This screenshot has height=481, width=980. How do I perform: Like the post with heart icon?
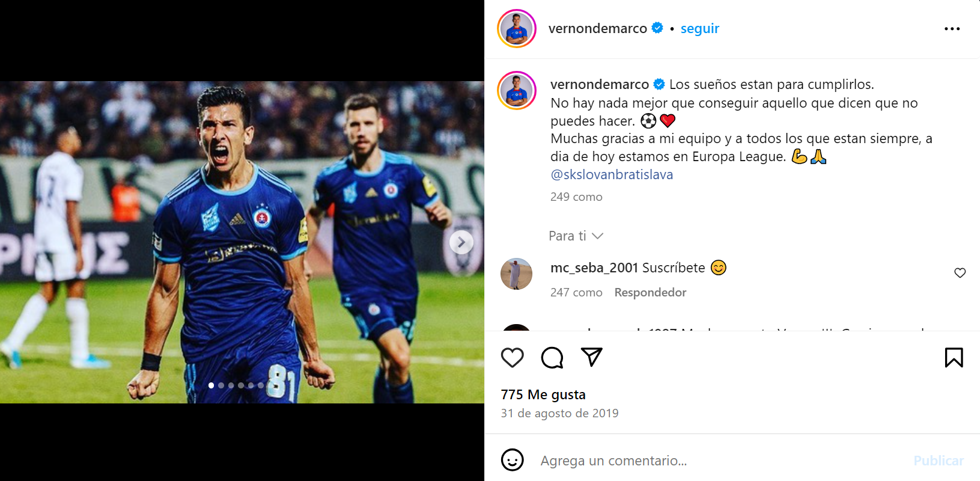pyautogui.click(x=512, y=358)
